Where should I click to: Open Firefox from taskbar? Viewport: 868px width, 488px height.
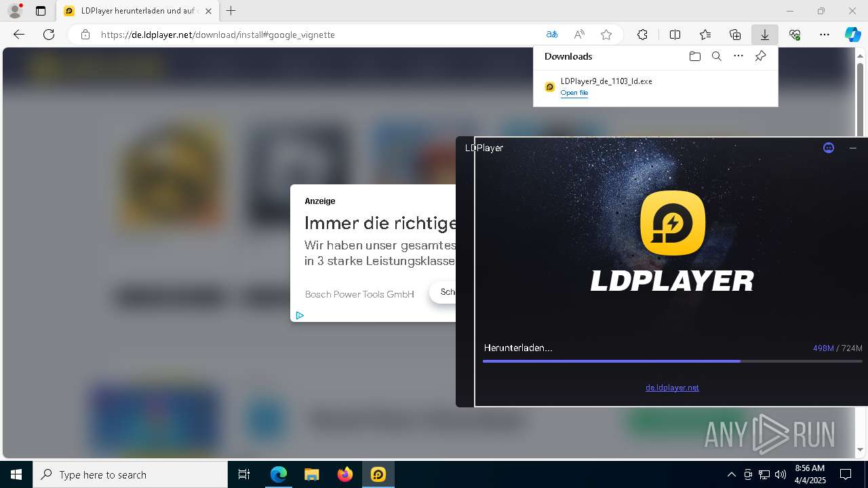tap(345, 474)
